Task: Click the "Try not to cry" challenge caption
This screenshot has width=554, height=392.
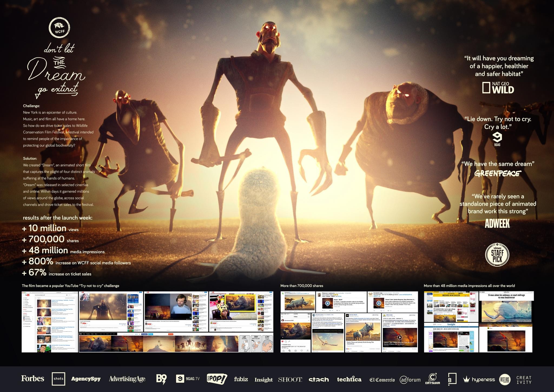Action: click(x=70, y=286)
